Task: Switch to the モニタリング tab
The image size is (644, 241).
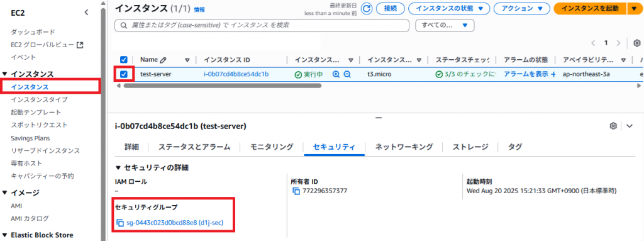Action: click(x=272, y=147)
